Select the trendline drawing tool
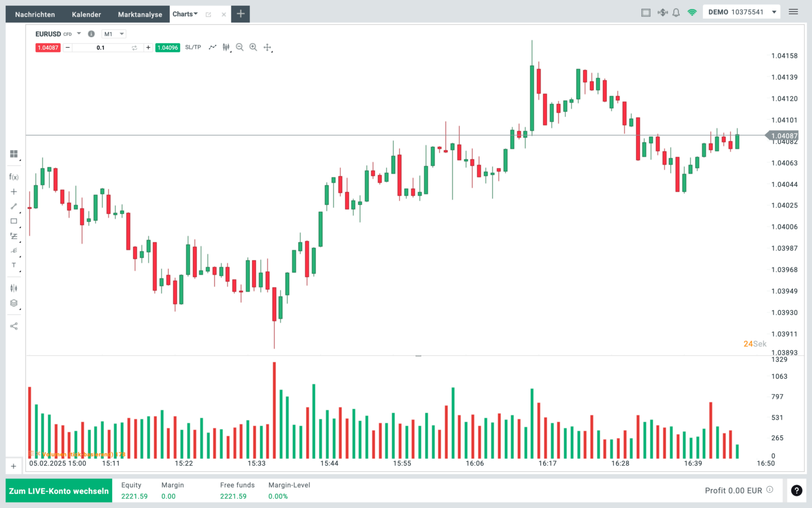This screenshot has width=812, height=508. [x=14, y=206]
